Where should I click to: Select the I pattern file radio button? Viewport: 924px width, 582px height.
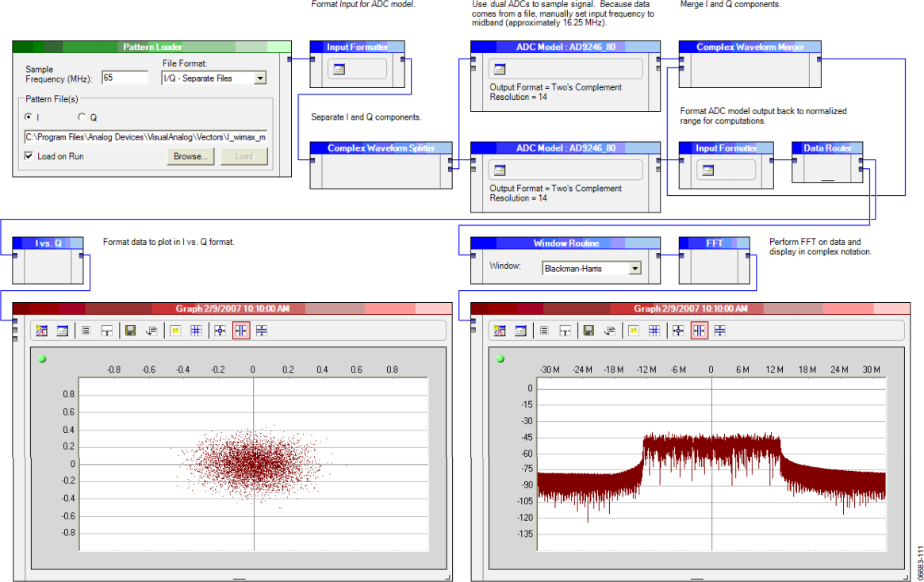[29, 117]
